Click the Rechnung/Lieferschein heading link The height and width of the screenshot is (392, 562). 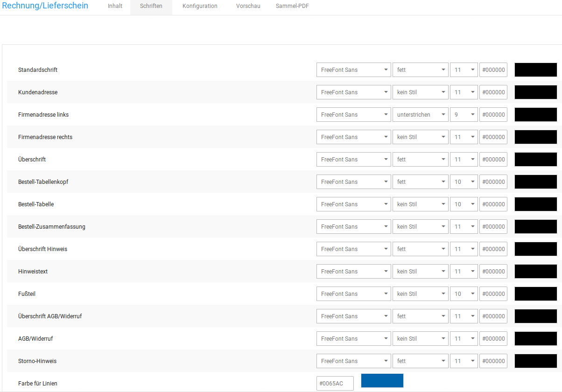[x=45, y=6]
